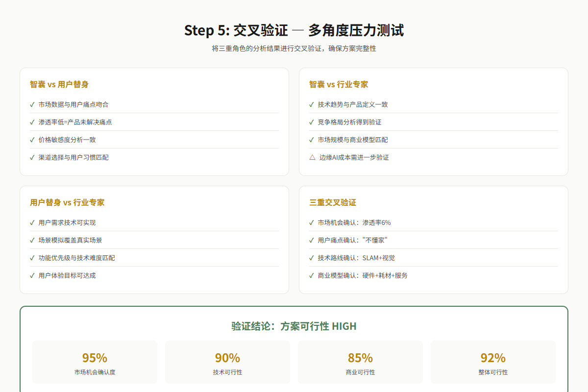Click the 92% 整体可行性 stat card
This screenshot has width=588, height=392.
[493, 362]
